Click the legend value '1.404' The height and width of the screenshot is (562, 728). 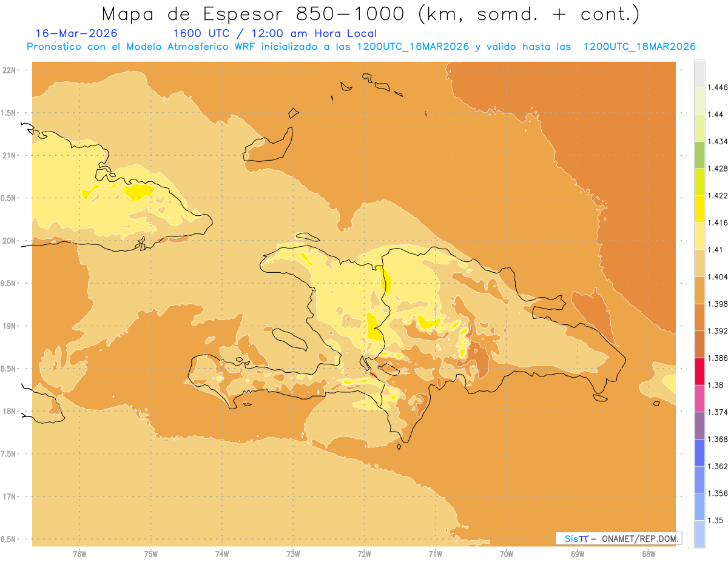pyautogui.click(x=718, y=276)
